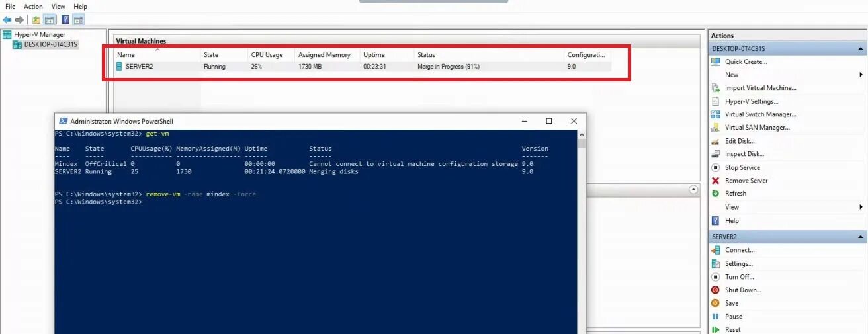The height and width of the screenshot is (334, 868).
Task: Click Reset icon for SERVER2
Action: tap(715, 329)
